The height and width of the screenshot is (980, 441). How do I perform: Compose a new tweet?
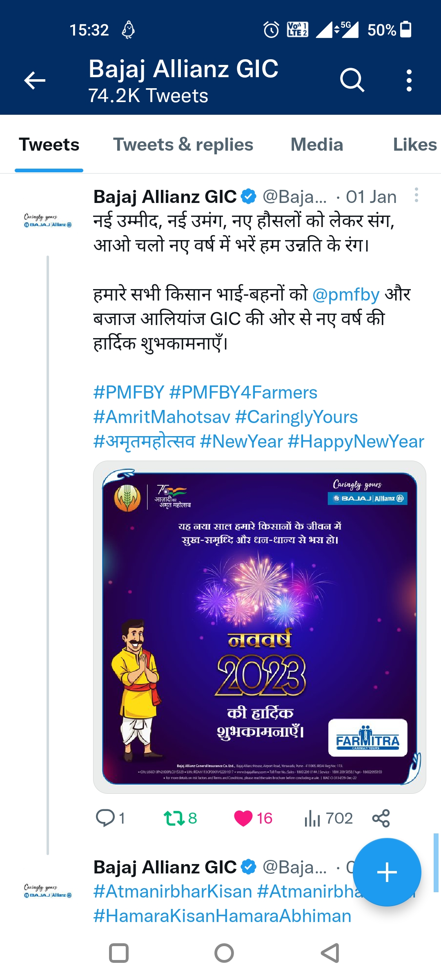pyautogui.click(x=387, y=872)
